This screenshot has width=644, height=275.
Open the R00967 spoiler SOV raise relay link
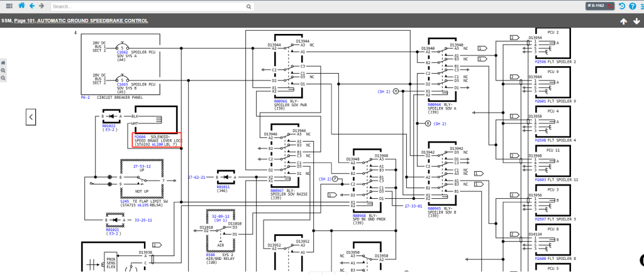[x=277, y=191]
